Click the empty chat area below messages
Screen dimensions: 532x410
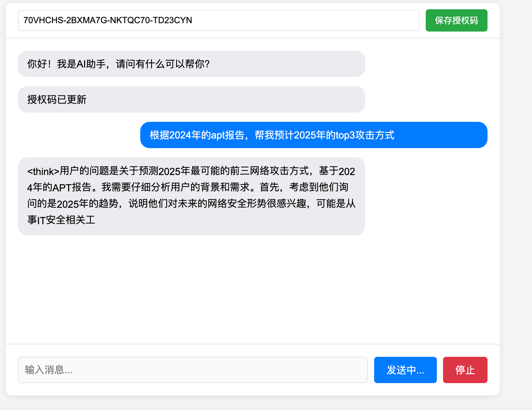click(x=252, y=288)
